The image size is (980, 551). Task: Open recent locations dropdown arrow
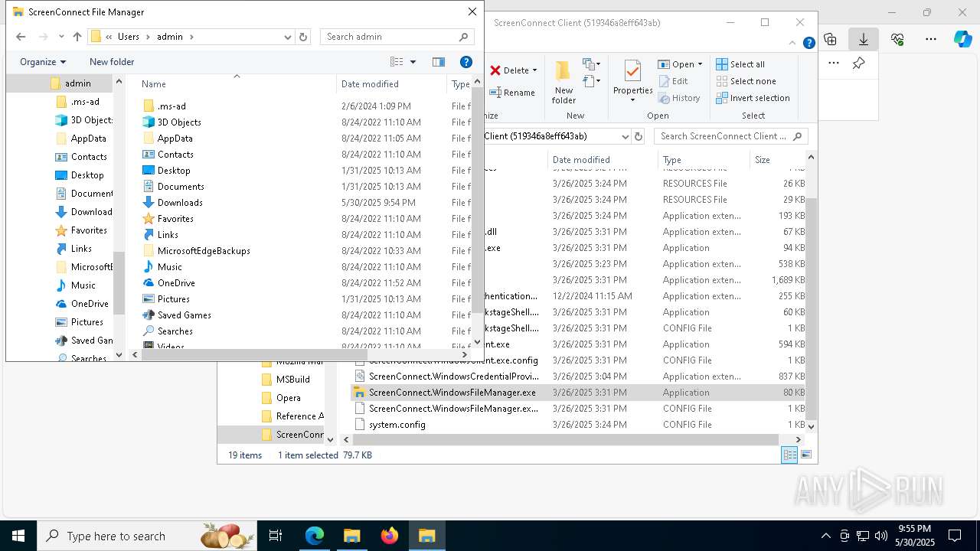[61, 37]
